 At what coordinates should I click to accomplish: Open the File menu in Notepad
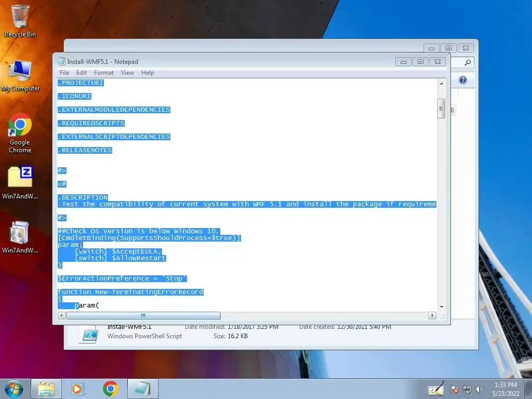64,73
